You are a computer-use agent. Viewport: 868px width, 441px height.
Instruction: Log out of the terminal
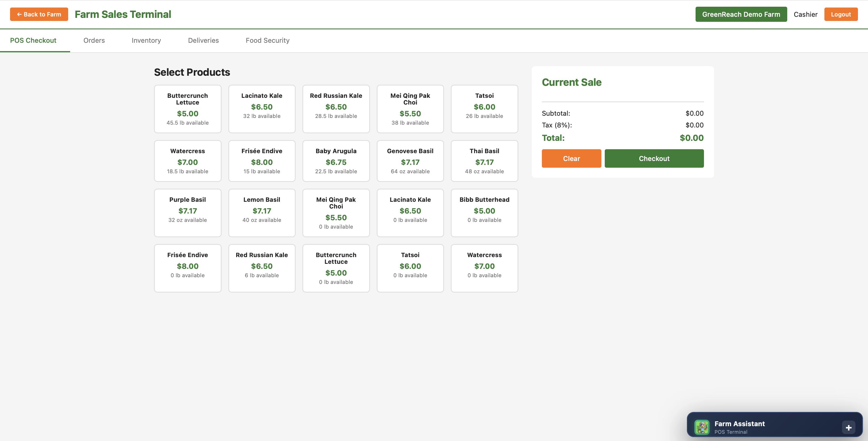pyautogui.click(x=841, y=14)
